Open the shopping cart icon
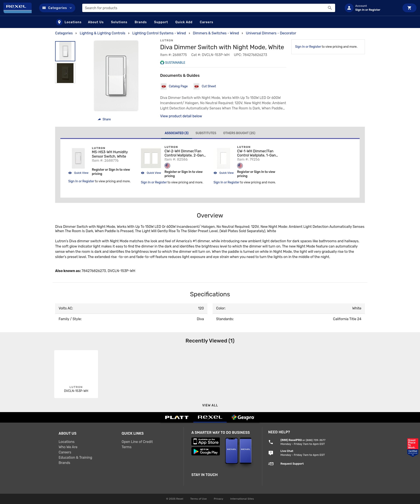The image size is (420, 504). click(409, 8)
